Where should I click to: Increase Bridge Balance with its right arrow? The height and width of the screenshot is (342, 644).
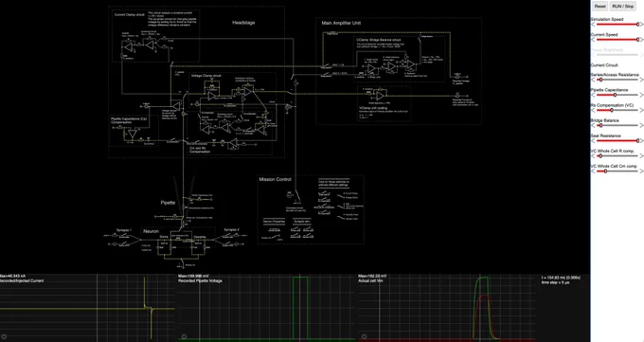(x=641, y=125)
